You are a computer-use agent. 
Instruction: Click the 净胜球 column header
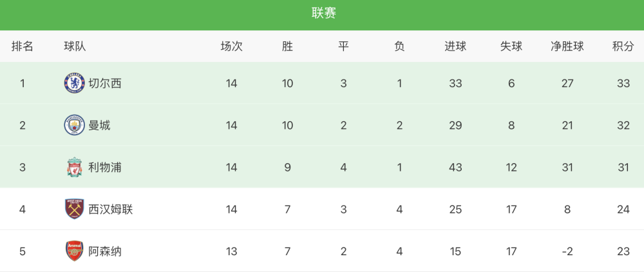click(567, 46)
